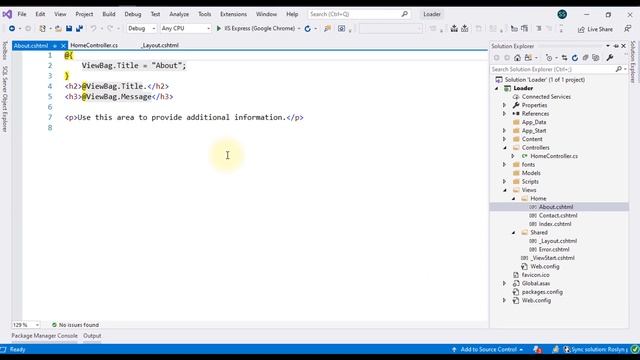Open the Output tab

pyautogui.click(x=92, y=336)
